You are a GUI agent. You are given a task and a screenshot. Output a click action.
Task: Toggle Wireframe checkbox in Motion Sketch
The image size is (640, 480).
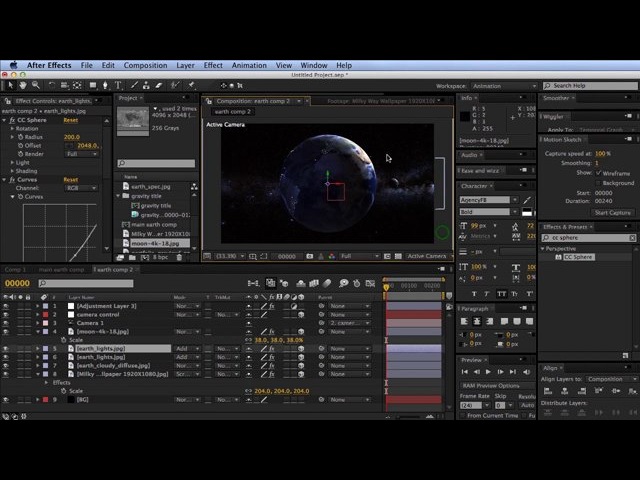[x=599, y=173]
